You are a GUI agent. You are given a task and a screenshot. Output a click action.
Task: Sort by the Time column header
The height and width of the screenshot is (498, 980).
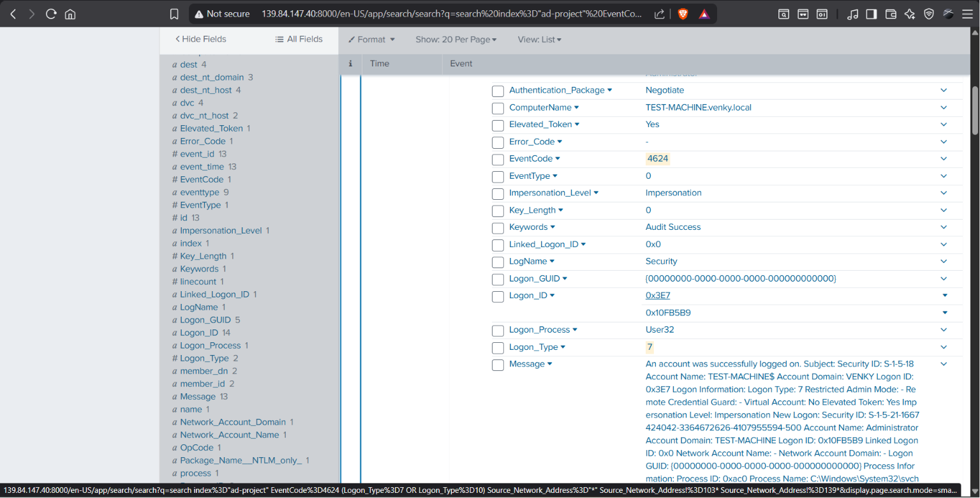click(x=380, y=63)
